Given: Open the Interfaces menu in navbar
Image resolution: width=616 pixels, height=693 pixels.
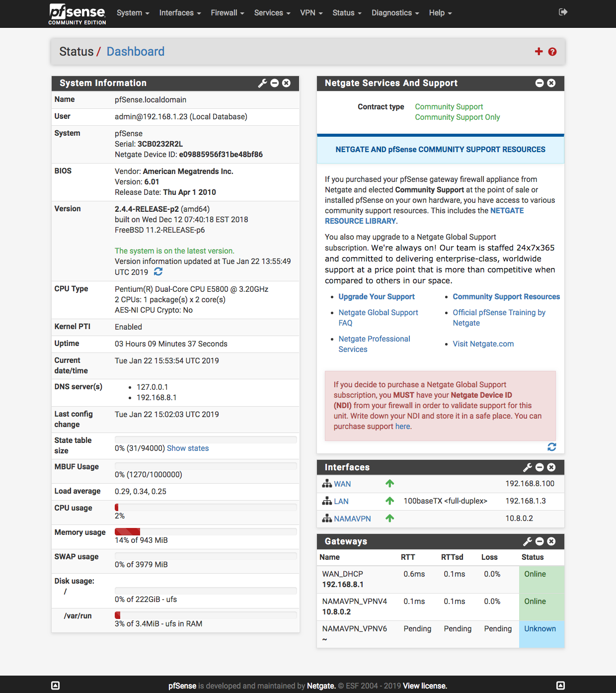Looking at the screenshot, I should pos(180,13).
